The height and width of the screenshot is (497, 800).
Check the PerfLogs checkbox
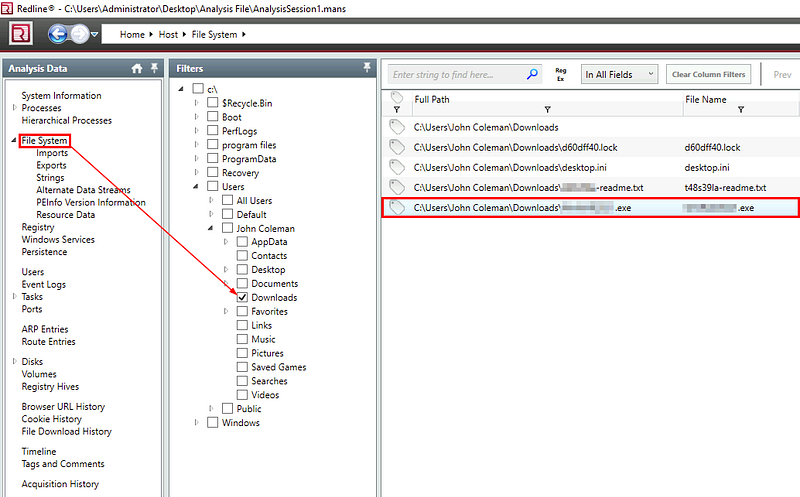coord(212,131)
